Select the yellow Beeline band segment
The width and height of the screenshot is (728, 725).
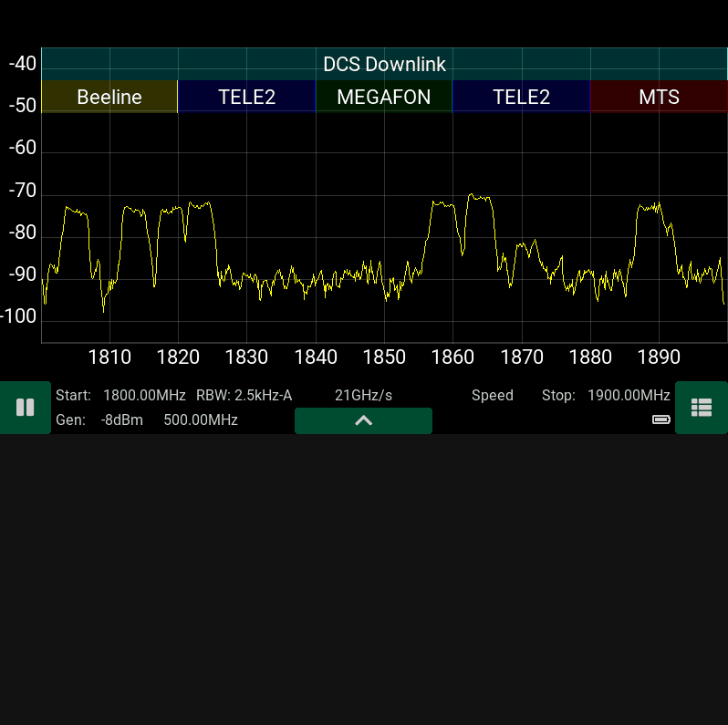[109, 97]
